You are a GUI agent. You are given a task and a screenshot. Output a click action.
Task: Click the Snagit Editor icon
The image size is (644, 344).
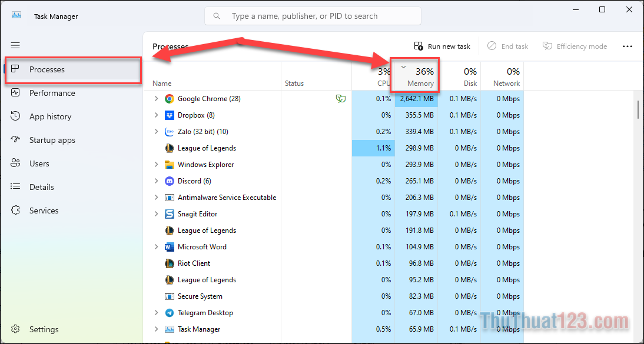(169, 214)
